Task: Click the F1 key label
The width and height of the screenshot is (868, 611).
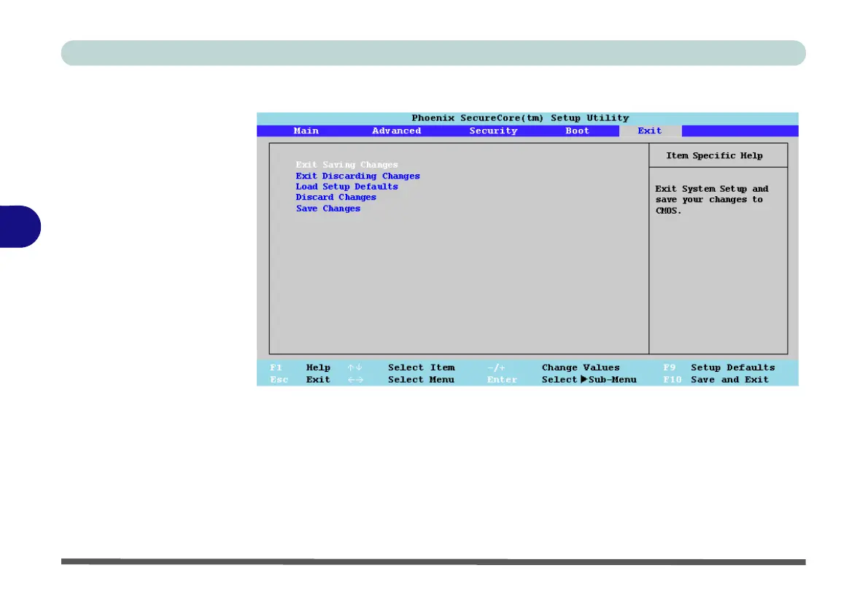Action: click(276, 367)
